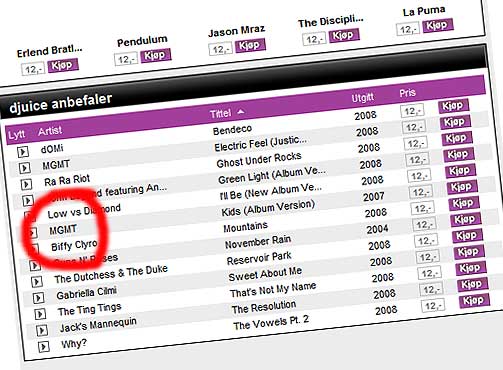Play The Ting Tings track preview

[40, 314]
